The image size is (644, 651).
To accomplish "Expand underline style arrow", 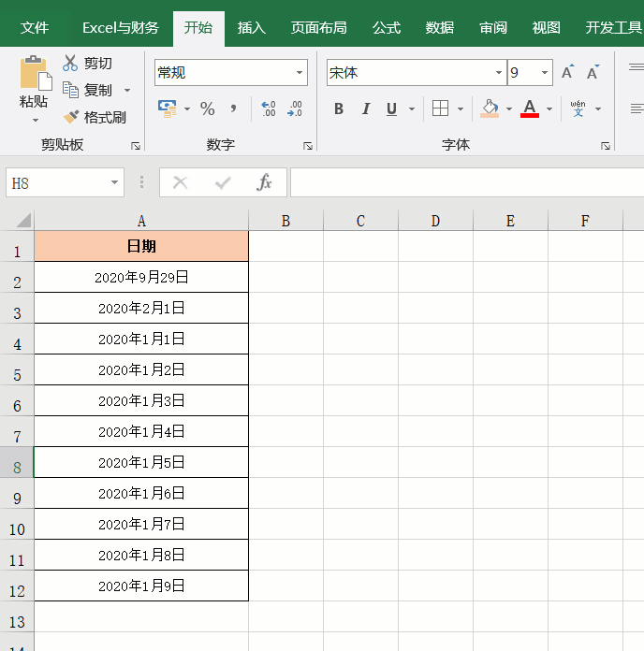I will 412,109.
